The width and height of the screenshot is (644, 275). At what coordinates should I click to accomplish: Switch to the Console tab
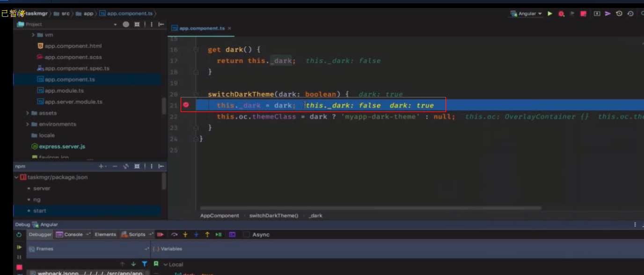click(x=73, y=234)
